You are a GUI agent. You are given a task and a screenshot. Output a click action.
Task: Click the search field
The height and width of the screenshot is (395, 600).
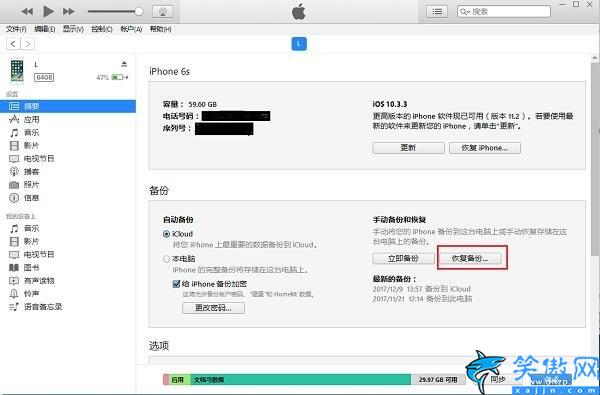click(504, 11)
